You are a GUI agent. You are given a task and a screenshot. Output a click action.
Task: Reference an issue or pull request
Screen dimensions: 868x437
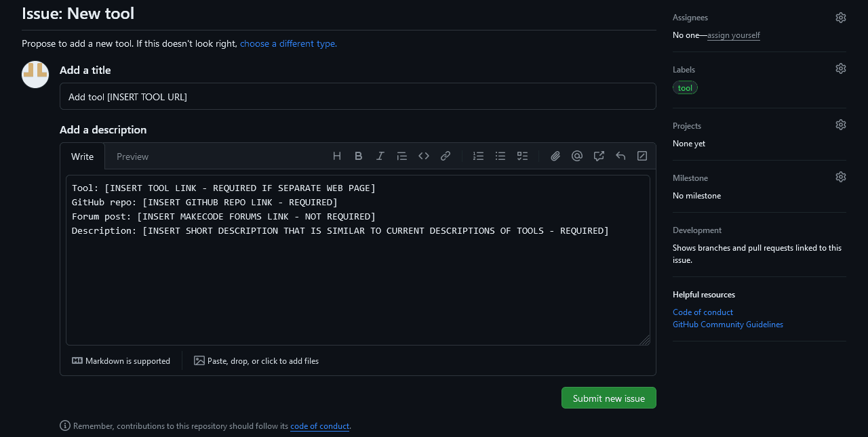click(599, 156)
